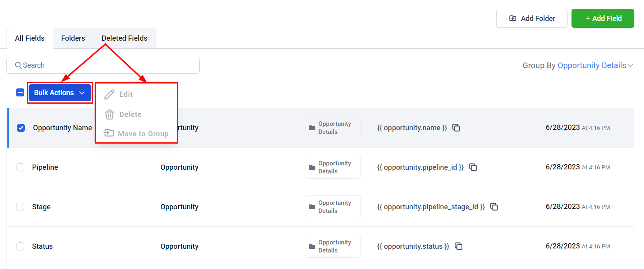Check the Pipeline row checkbox
644x269 pixels.
(x=20, y=167)
